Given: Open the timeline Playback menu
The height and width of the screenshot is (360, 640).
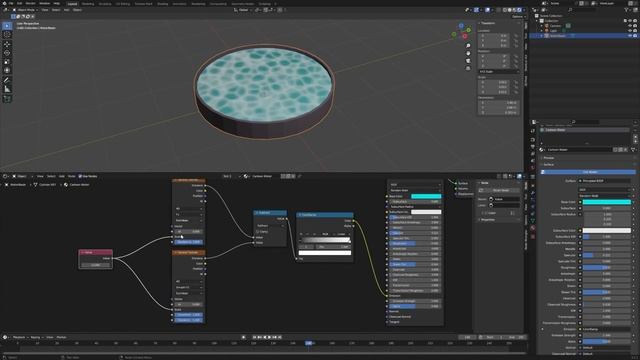Looking at the screenshot, I should pyautogui.click(x=19, y=337).
